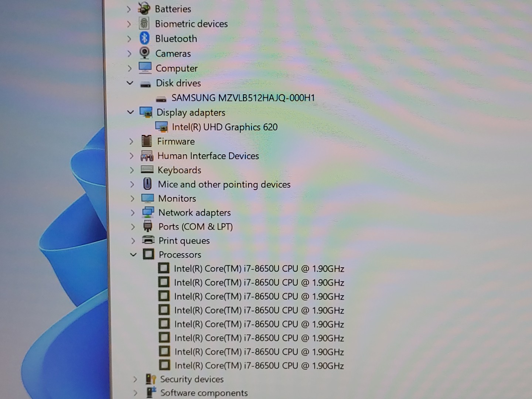Viewport: 532px width, 399px height.
Task: Click the Biometric devices fingerprint icon
Action: coord(144,24)
